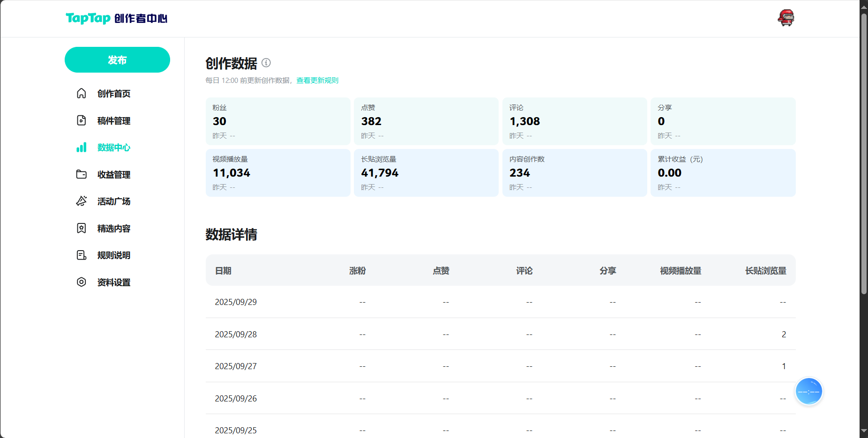The image size is (868, 438).
Task: Click the party icon beside 活动广场
Action: [82, 201]
